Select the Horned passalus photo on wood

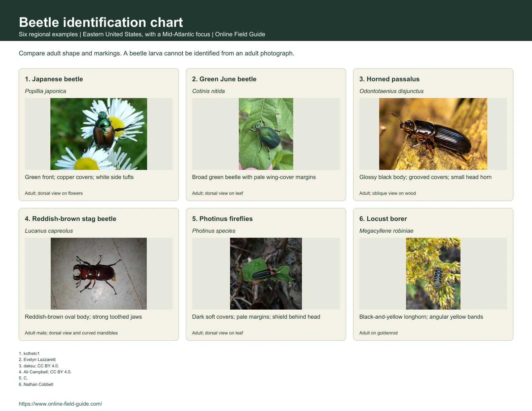pos(433,134)
